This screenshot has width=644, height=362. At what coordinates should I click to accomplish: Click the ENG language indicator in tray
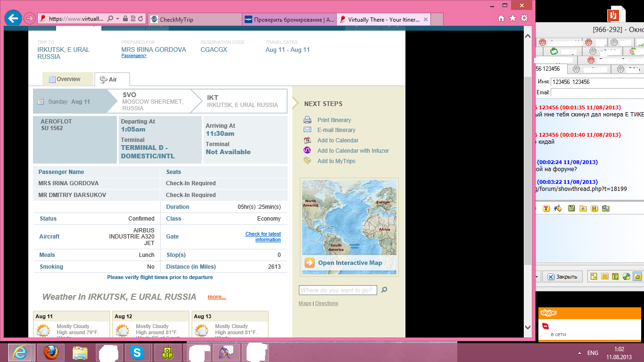[593, 353]
